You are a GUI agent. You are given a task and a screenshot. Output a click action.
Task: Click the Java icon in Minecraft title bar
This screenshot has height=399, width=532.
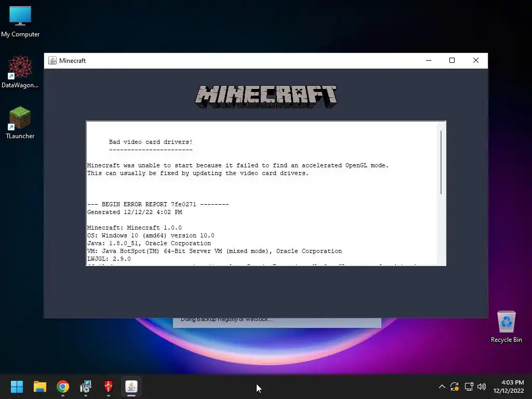(52, 60)
